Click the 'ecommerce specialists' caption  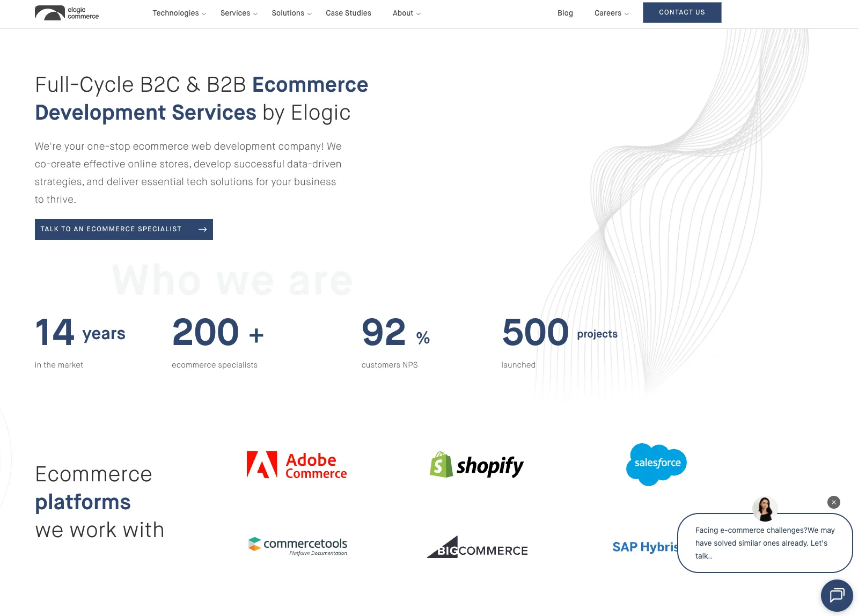tap(215, 365)
